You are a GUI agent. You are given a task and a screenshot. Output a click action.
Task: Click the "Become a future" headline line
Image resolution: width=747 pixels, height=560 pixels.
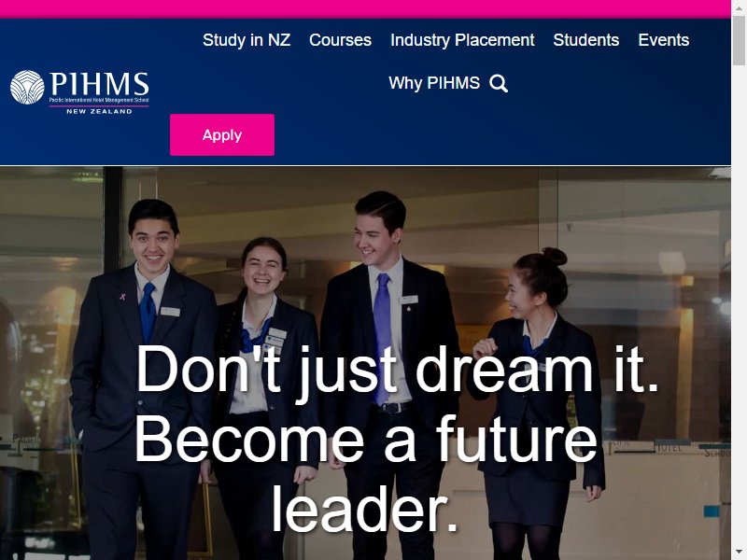(x=365, y=439)
